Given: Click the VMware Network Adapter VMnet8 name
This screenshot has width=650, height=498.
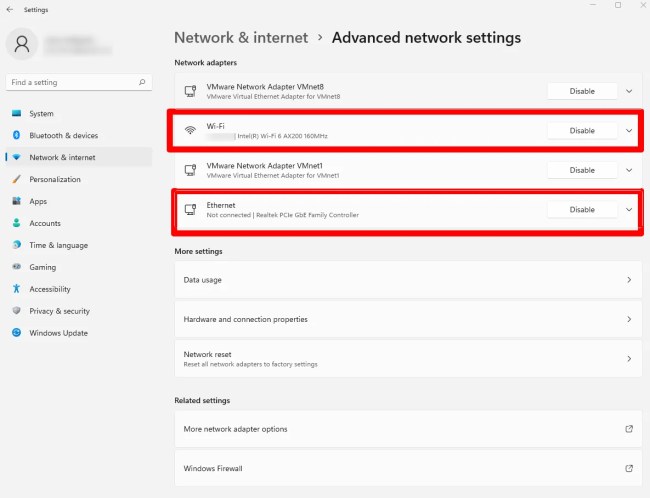Looking at the screenshot, I should pyautogui.click(x=265, y=87).
